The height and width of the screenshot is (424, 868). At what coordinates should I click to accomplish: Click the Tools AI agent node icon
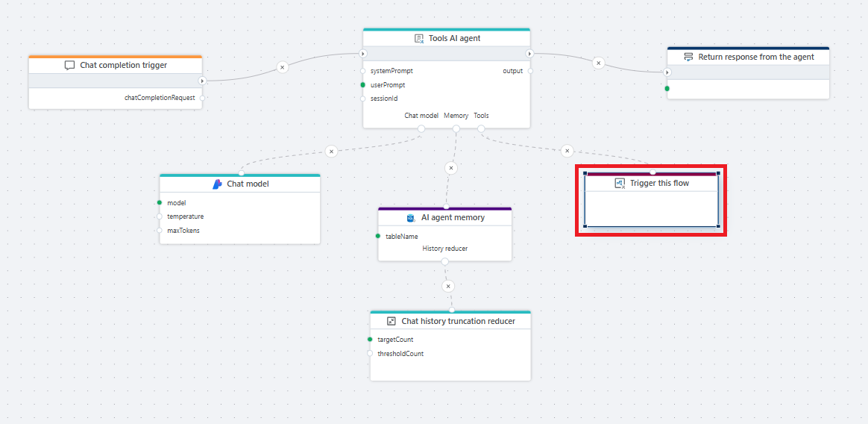(419, 39)
